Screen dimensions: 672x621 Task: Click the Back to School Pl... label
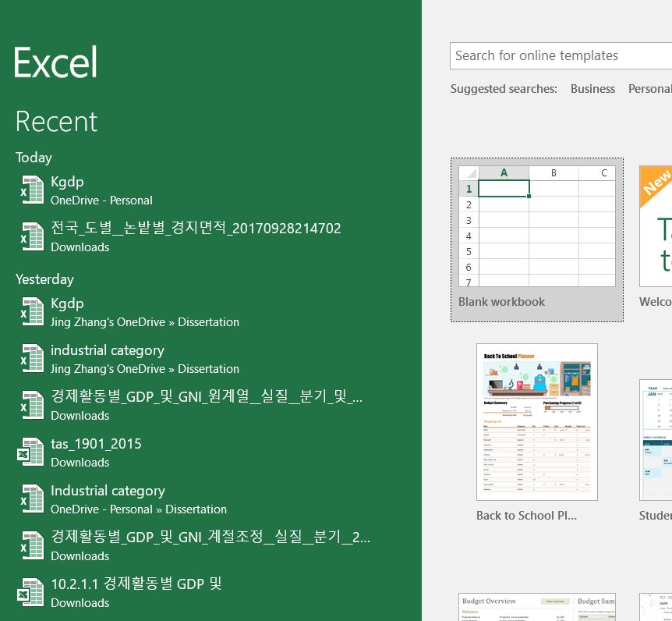[527, 516]
